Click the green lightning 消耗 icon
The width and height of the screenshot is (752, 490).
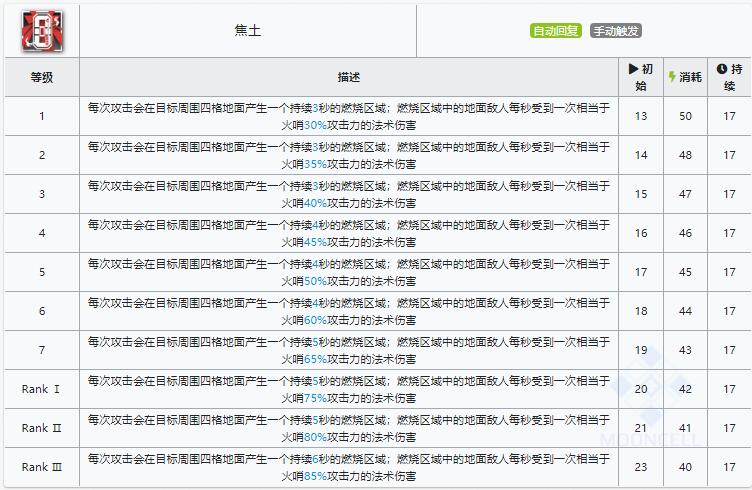click(x=672, y=77)
